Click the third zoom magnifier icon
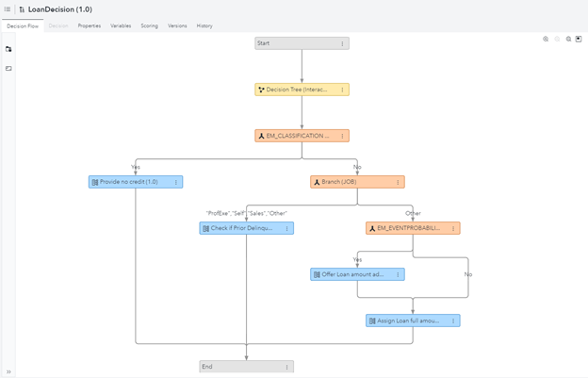 coord(568,39)
